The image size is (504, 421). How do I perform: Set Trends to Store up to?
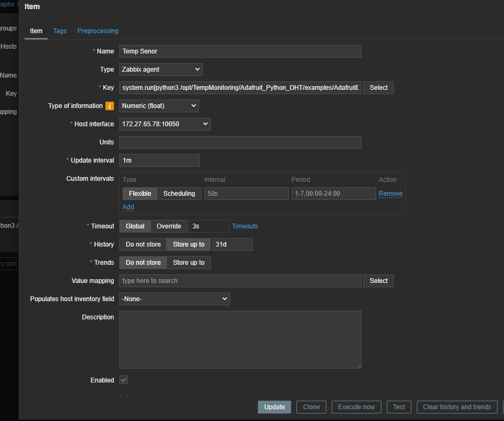[188, 263]
